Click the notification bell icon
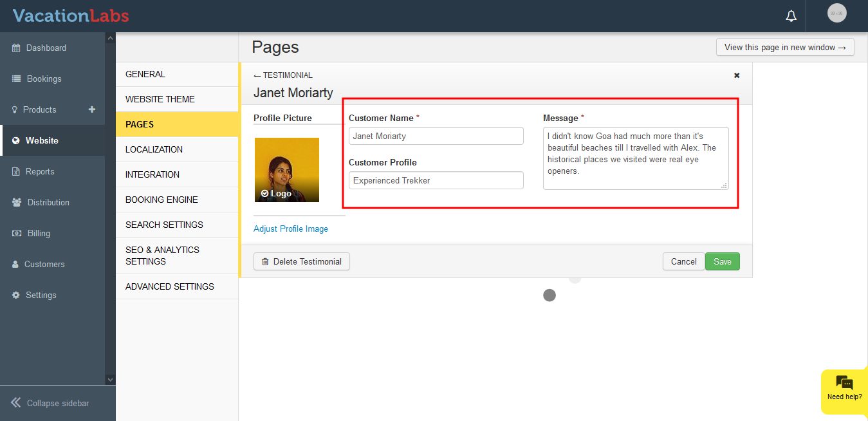Image resolution: width=868 pixels, height=421 pixels. 791,16
